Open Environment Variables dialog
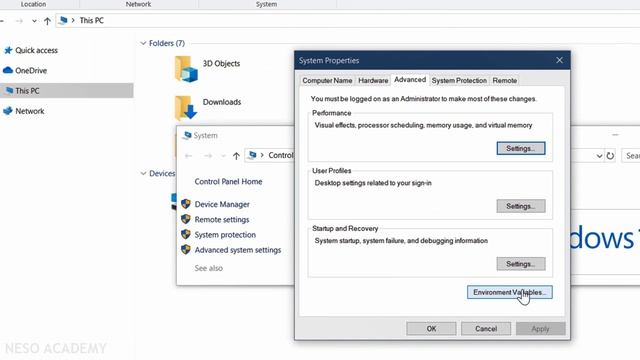This screenshot has height=360, width=640. pyautogui.click(x=509, y=292)
